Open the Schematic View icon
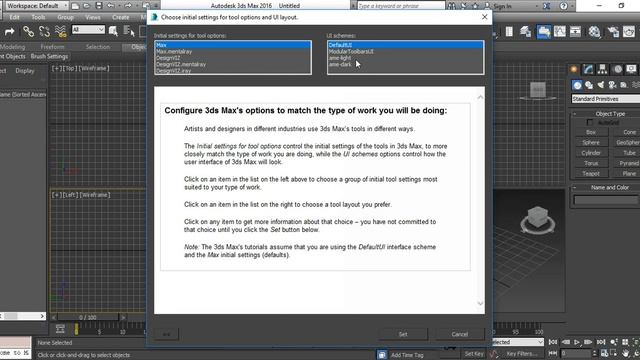Image resolution: width=640 pixels, height=360 pixels. [x=575, y=31]
